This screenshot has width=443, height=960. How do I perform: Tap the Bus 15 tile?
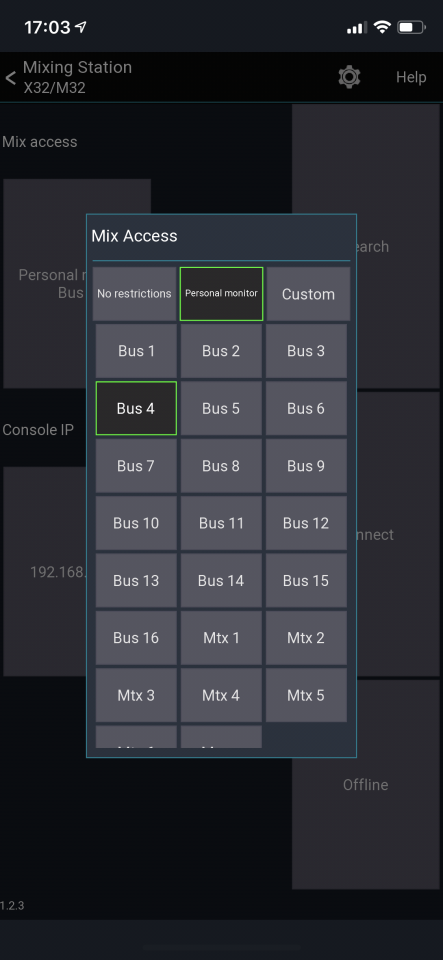pyautogui.click(x=306, y=580)
